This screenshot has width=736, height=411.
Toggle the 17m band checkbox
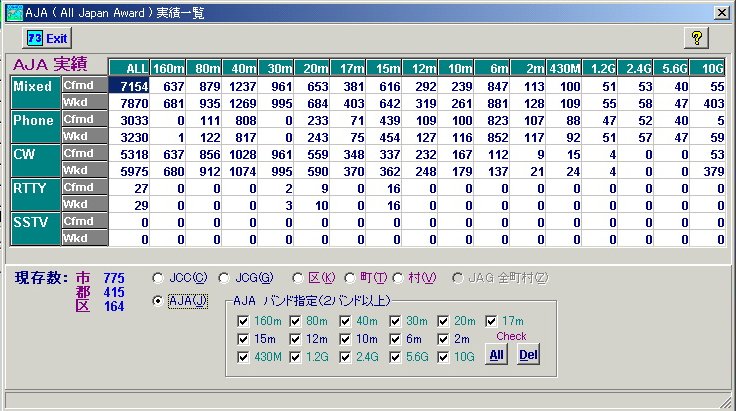point(491,321)
